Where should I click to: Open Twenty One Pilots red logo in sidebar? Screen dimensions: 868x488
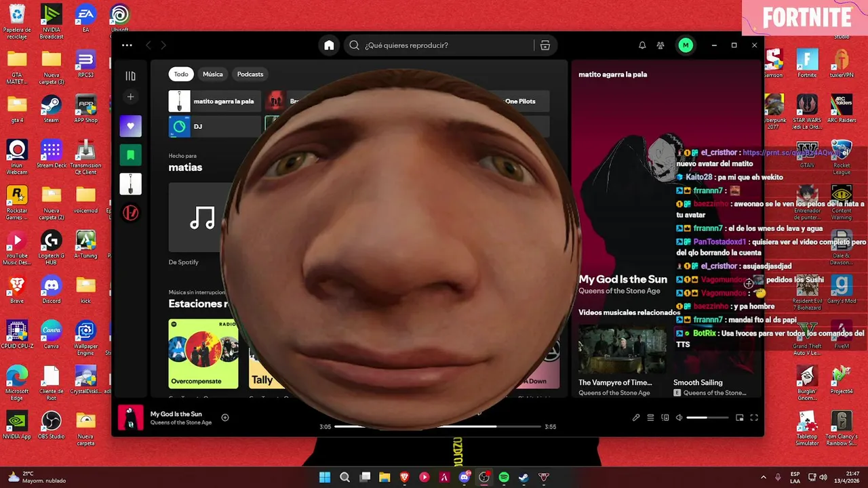[x=131, y=213]
